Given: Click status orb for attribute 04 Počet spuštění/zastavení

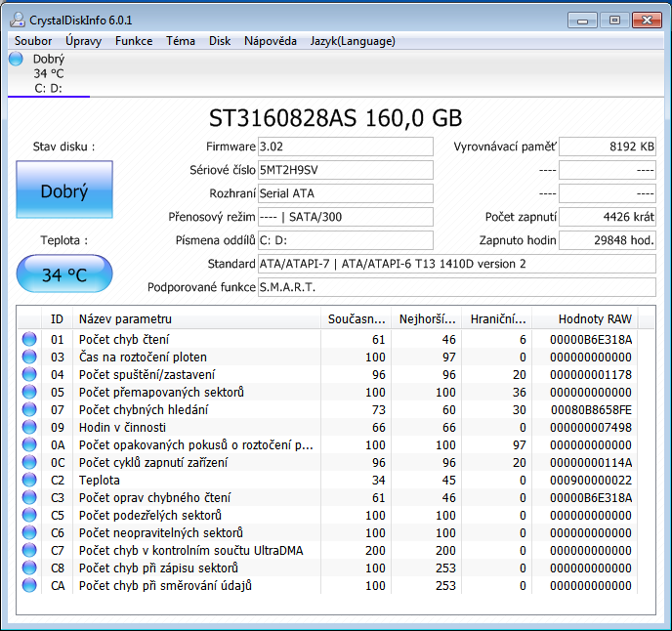Looking at the screenshot, I should tap(29, 374).
